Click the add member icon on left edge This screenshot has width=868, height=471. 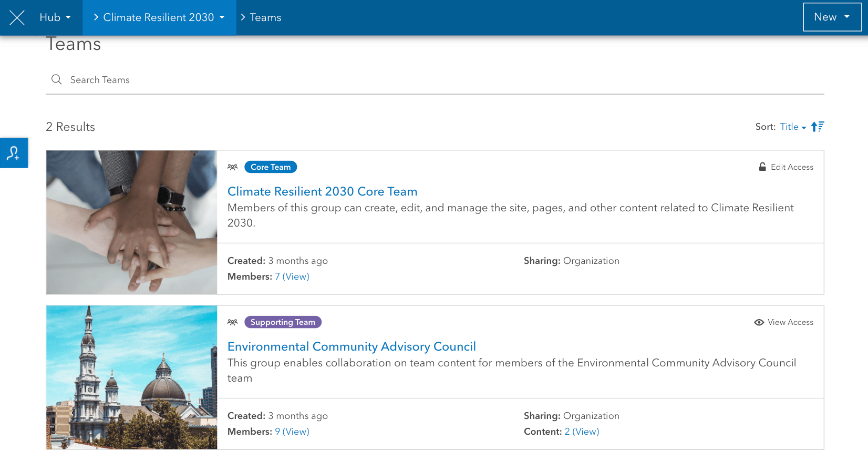click(14, 153)
